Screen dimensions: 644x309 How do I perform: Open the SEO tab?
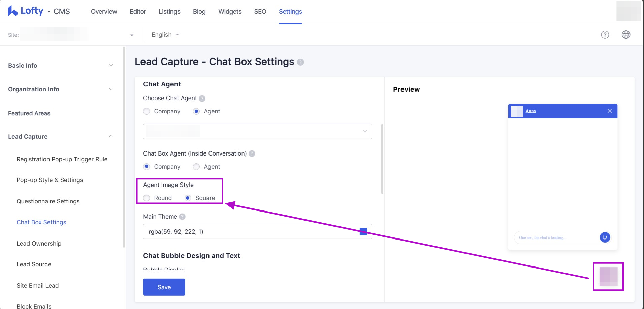tap(260, 12)
